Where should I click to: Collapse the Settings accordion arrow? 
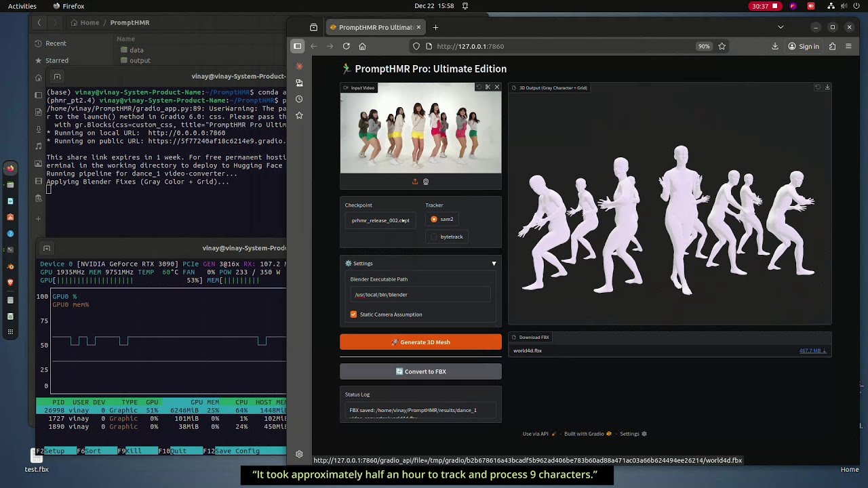click(x=494, y=264)
